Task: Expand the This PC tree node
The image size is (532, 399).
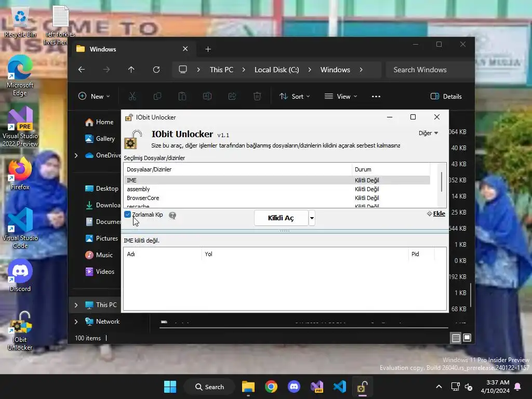Action: pos(76,305)
